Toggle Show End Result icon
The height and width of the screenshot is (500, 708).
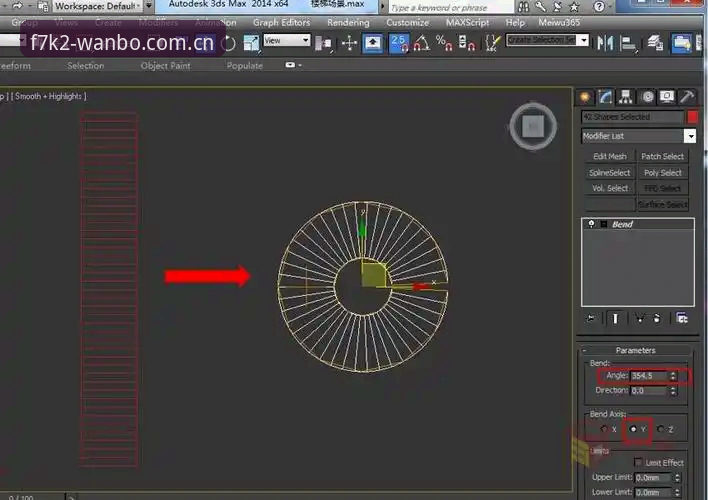coord(615,318)
